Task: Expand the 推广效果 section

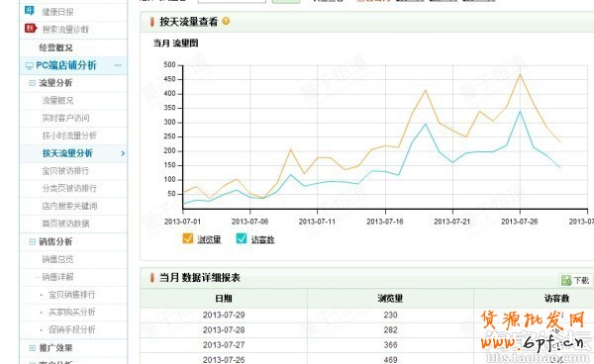Action: (33, 348)
